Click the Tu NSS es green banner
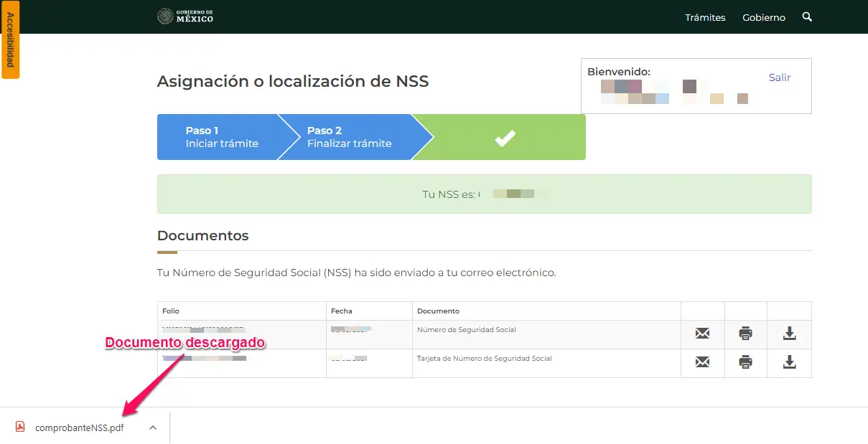 [x=484, y=194]
